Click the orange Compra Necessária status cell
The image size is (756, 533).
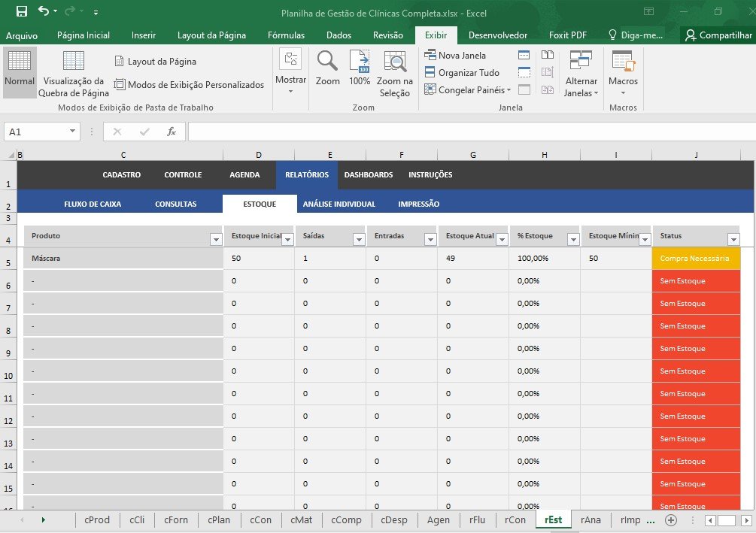pyautogui.click(x=696, y=259)
